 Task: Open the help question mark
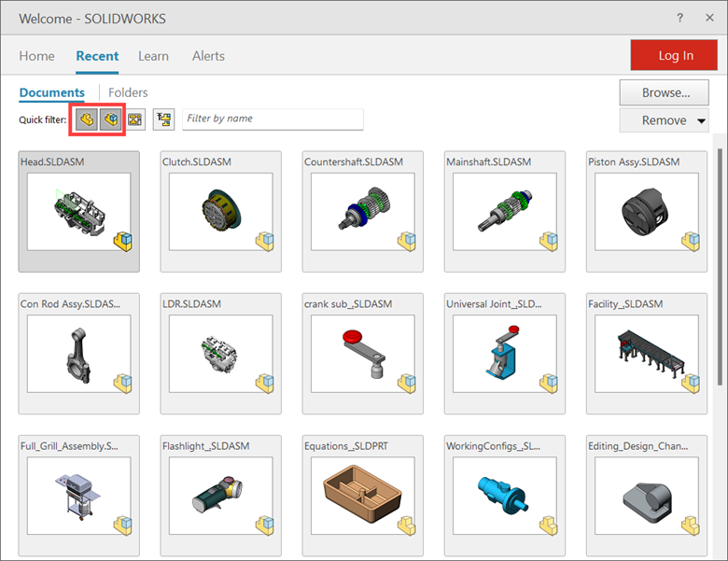tap(679, 18)
